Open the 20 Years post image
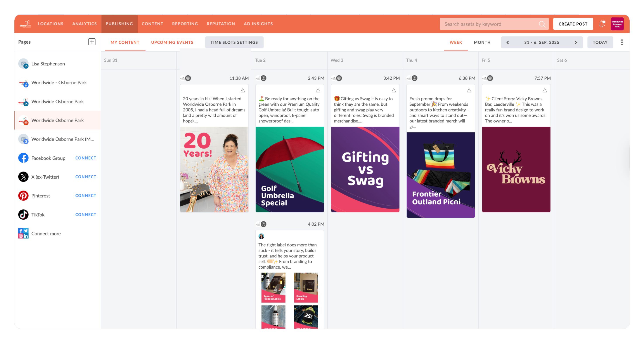Viewport: 644px width, 343px height. (x=214, y=170)
